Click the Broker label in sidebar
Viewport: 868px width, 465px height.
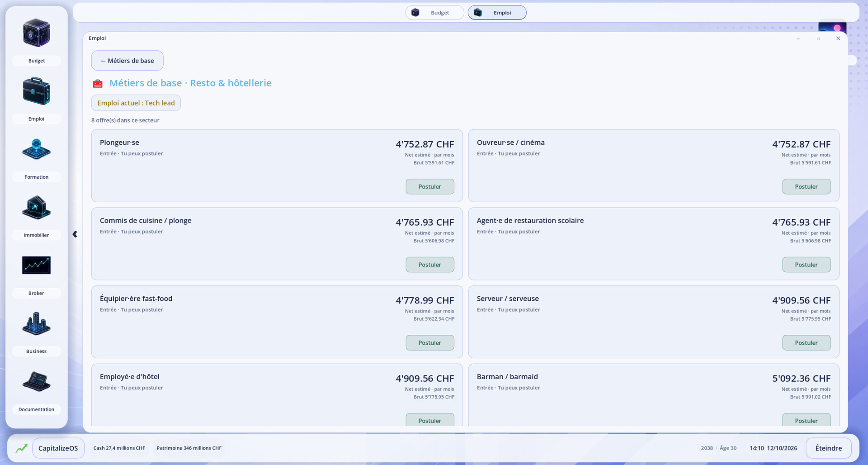36,293
